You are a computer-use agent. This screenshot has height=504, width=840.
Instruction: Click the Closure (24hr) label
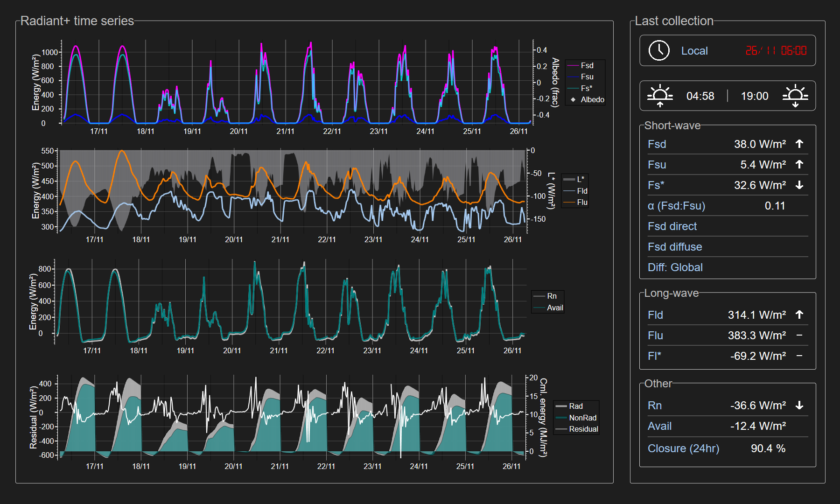point(683,448)
